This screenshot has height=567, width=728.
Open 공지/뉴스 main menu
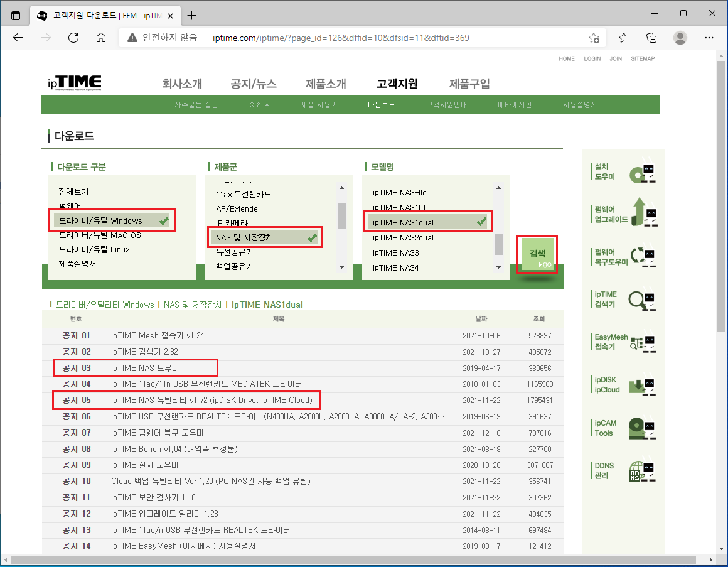tap(254, 84)
